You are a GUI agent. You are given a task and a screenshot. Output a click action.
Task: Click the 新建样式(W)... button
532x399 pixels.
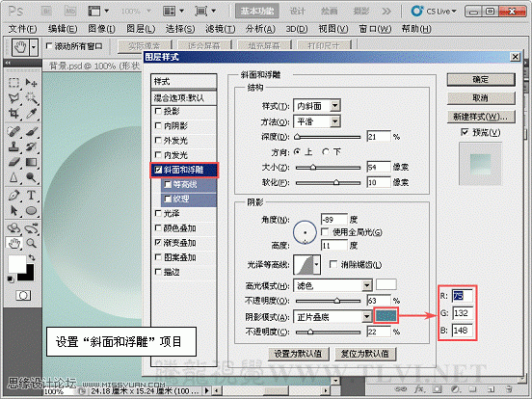coord(481,117)
